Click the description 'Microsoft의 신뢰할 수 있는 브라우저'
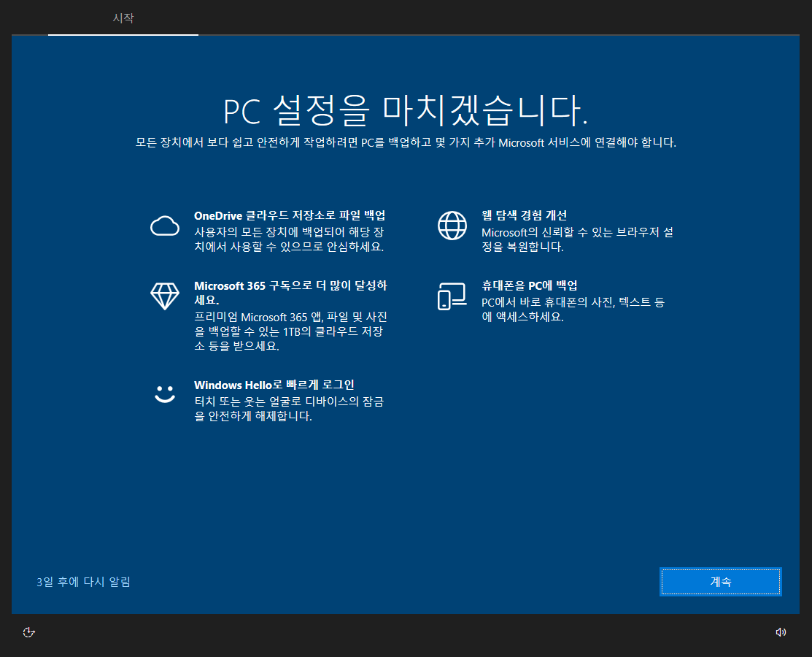812x657 pixels. click(577, 239)
